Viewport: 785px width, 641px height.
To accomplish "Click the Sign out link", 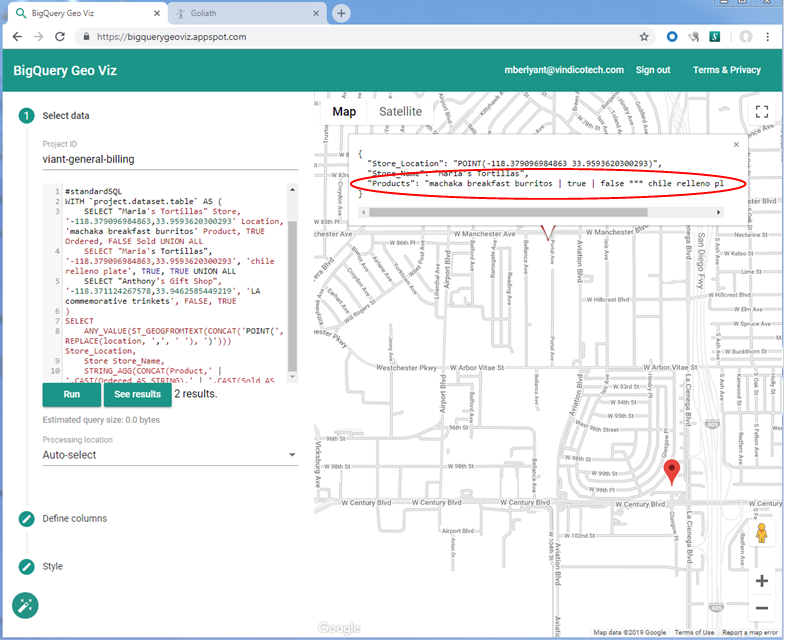I will 653,70.
